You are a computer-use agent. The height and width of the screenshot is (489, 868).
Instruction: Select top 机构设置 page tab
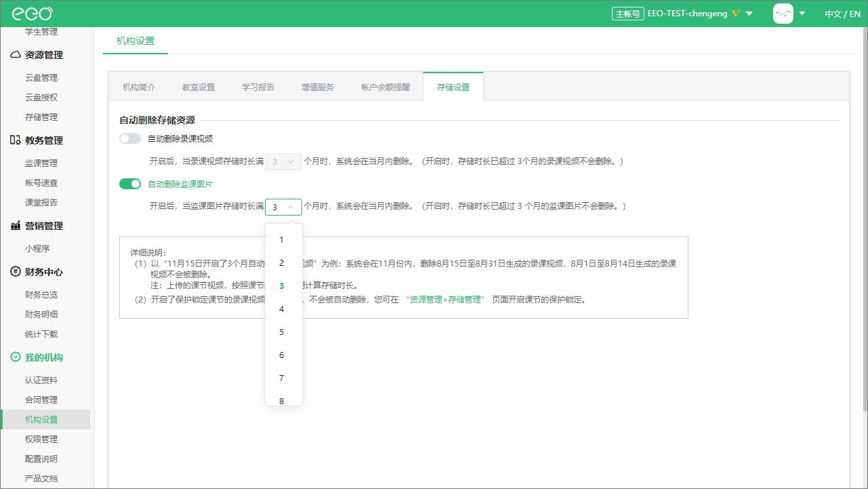point(136,41)
